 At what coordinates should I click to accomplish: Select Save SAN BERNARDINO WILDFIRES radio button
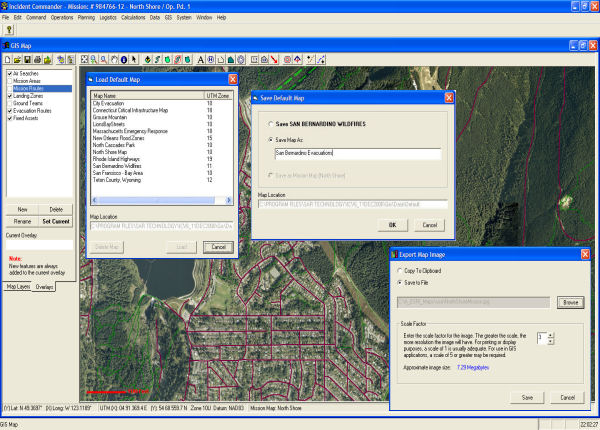click(x=271, y=124)
